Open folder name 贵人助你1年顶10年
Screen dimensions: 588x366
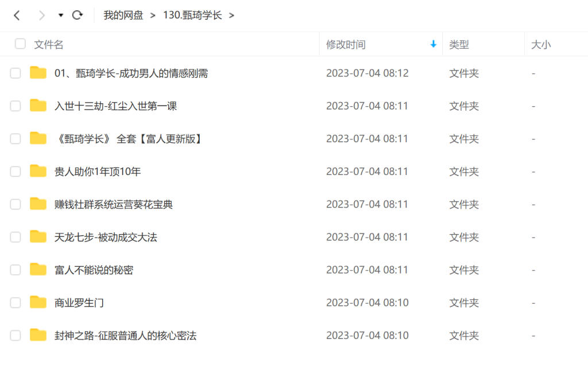tap(98, 172)
